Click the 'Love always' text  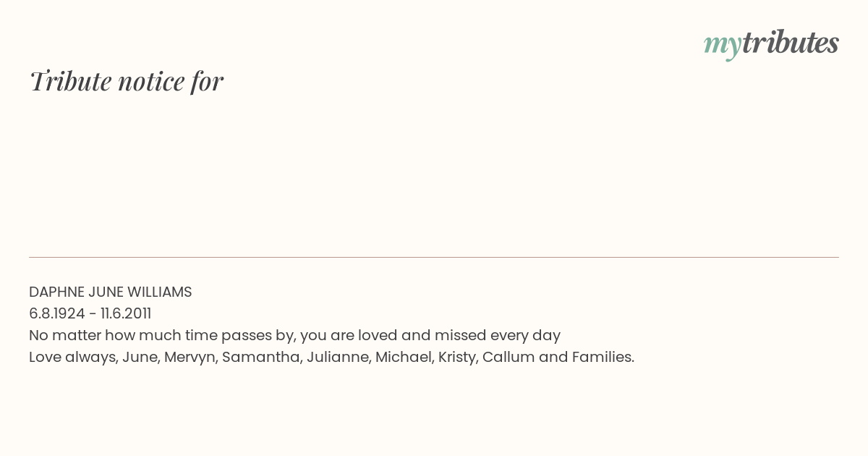(x=72, y=357)
